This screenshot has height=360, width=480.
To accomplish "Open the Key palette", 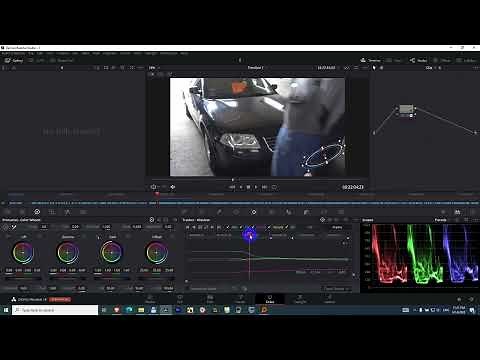I will (x=306, y=212).
